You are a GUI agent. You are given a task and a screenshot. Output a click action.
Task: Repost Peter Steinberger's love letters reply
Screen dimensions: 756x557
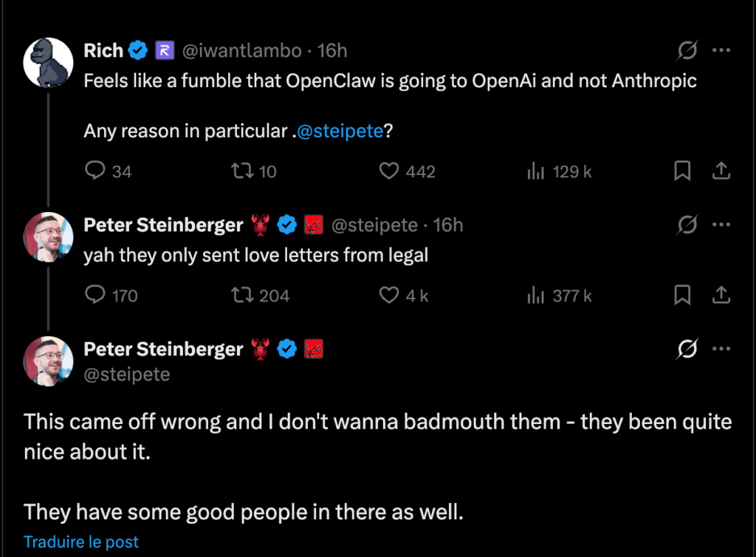point(242,295)
